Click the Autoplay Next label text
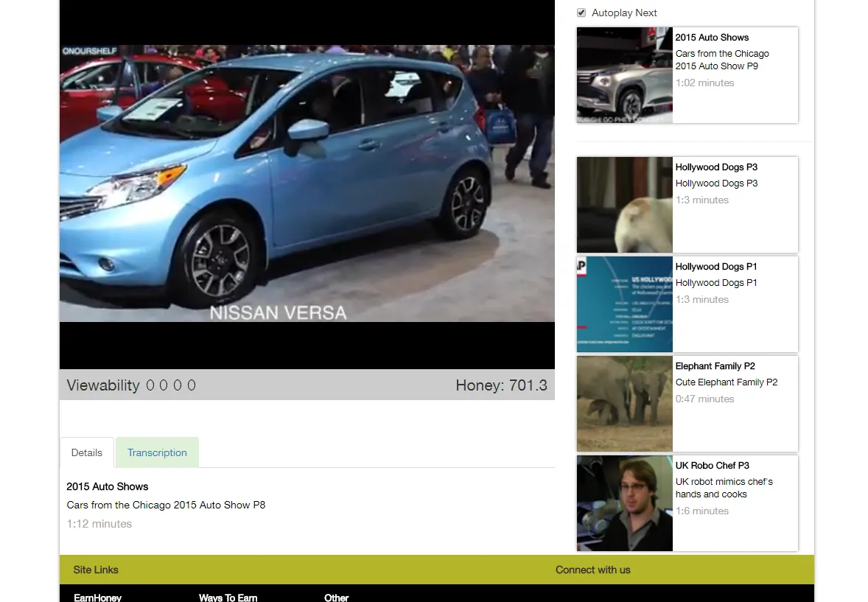This screenshot has width=868, height=602. 624,13
